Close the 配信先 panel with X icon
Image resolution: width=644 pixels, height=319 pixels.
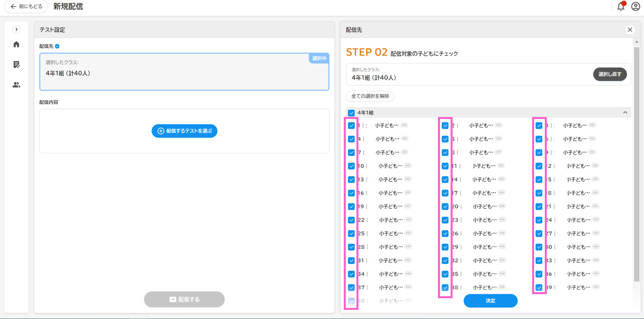630,30
